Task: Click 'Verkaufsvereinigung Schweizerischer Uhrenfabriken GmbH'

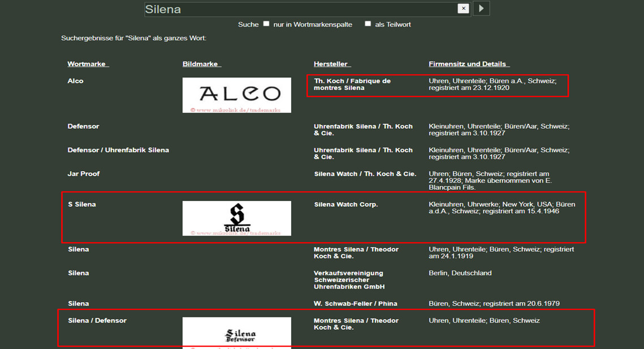Action: pyautogui.click(x=349, y=280)
